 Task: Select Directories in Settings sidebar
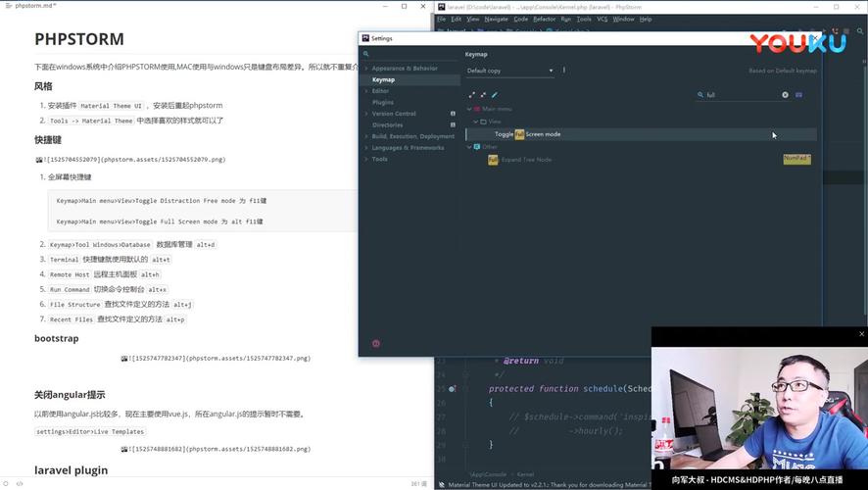pos(388,125)
